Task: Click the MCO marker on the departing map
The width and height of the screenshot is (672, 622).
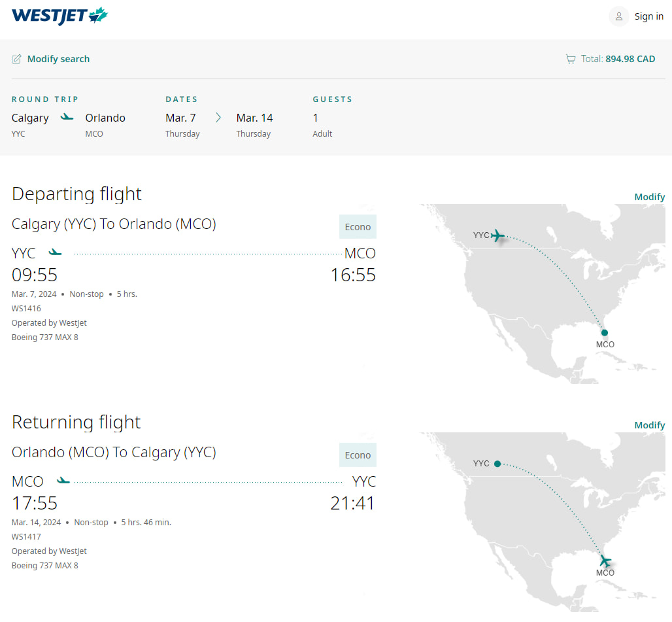Action: pyautogui.click(x=605, y=334)
